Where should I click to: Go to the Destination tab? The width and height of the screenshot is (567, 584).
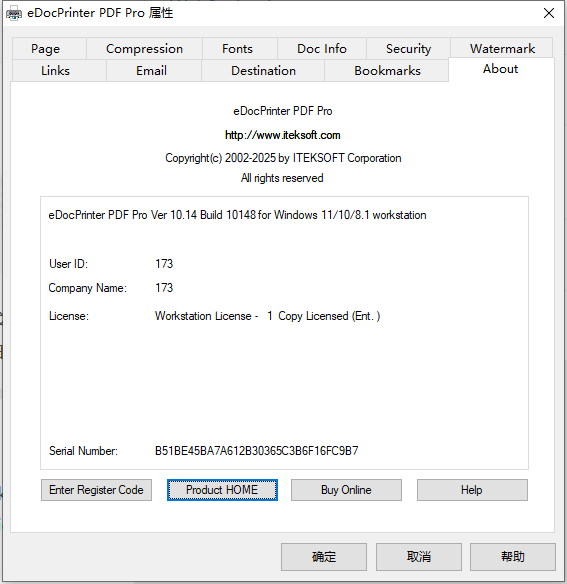263,70
